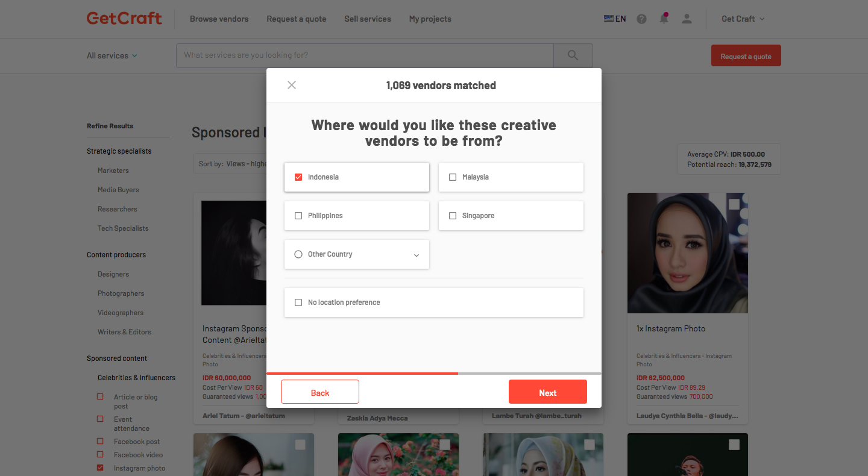Open Browse vendors menu item
Image resolution: width=868 pixels, height=476 pixels.
click(x=219, y=19)
